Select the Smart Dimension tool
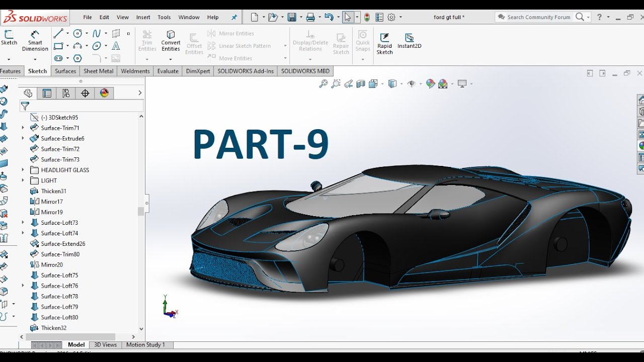Screen dimensions: 644x362 coord(35,40)
